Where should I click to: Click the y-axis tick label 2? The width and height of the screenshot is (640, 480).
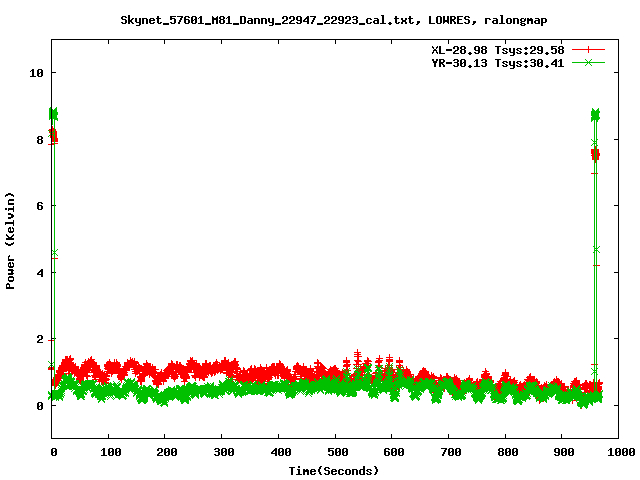coord(40,339)
